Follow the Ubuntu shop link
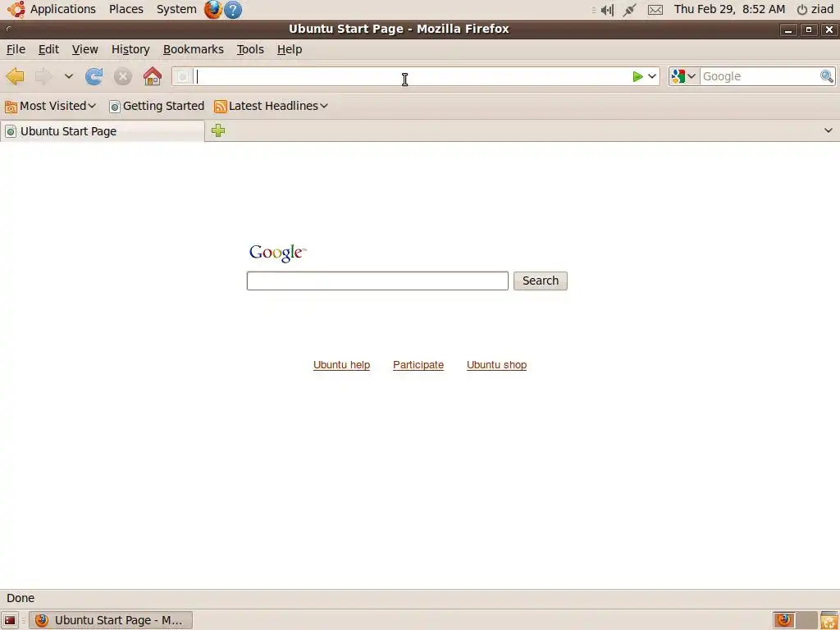Viewport: 840px width, 630px height. (496, 365)
